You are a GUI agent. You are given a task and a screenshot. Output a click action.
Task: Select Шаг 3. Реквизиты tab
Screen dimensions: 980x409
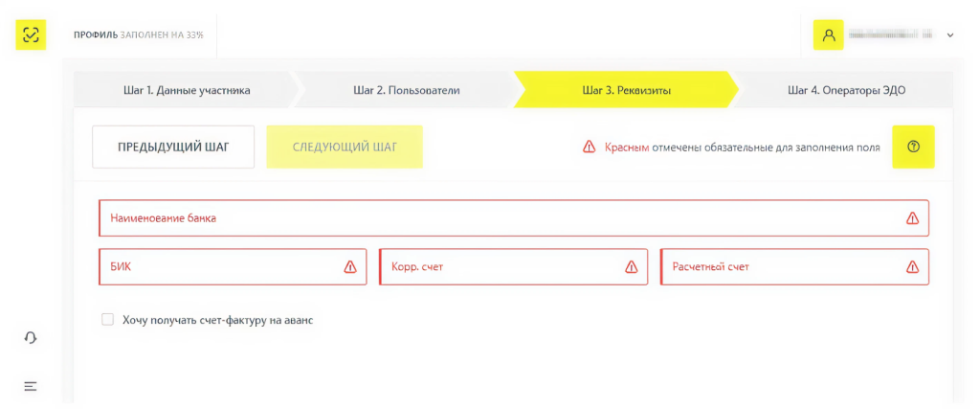point(626,90)
